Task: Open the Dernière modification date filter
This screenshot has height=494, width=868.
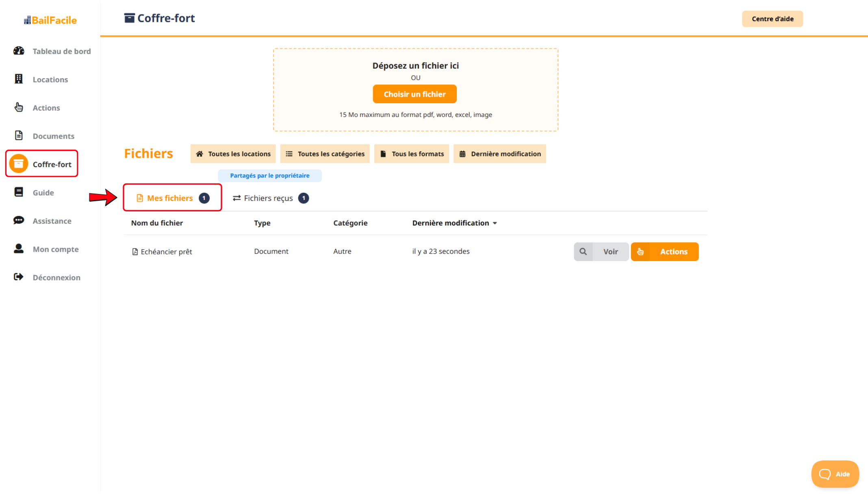Action: 499,154
